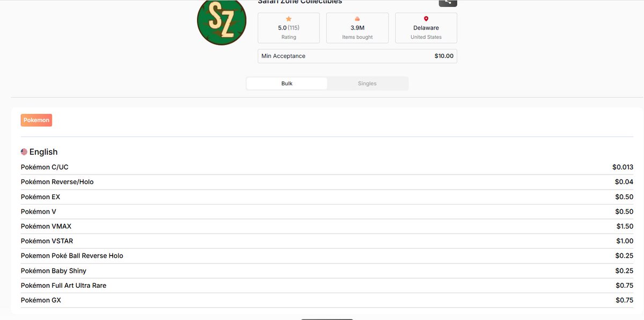Click the 5.0 rating stat box

pyautogui.click(x=289, y=27)
